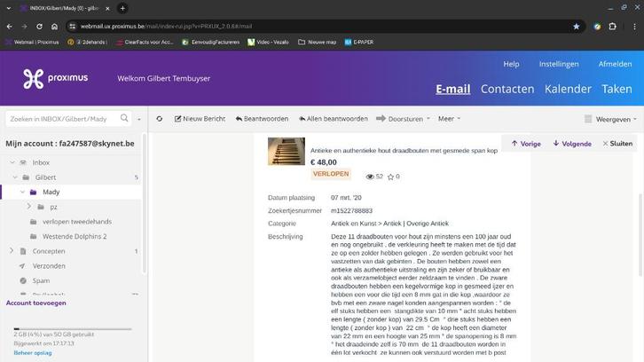Viewport: 644px width, 362px height.
Task: Expand the pz subfolder
Action: click(x=29, y=207)
